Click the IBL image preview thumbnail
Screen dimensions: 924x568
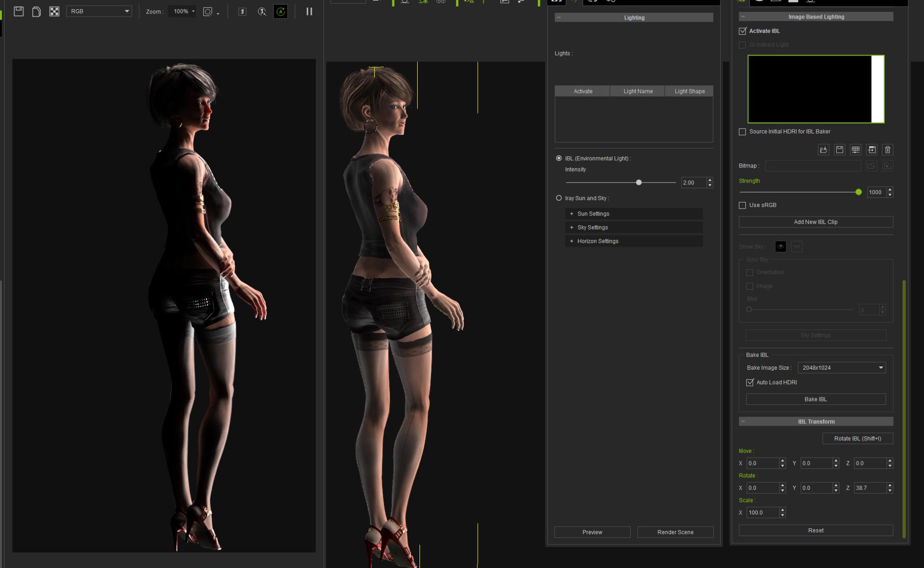tap(816, 89)
